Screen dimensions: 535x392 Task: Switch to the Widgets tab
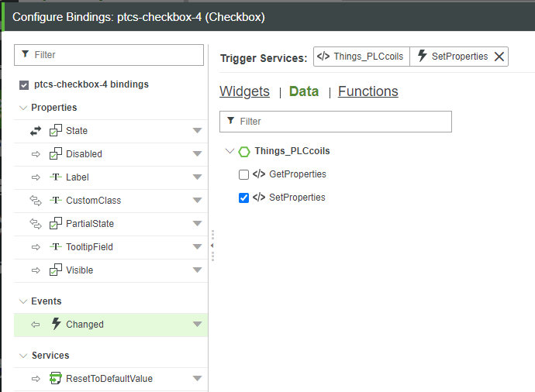(x=244, y=91)
